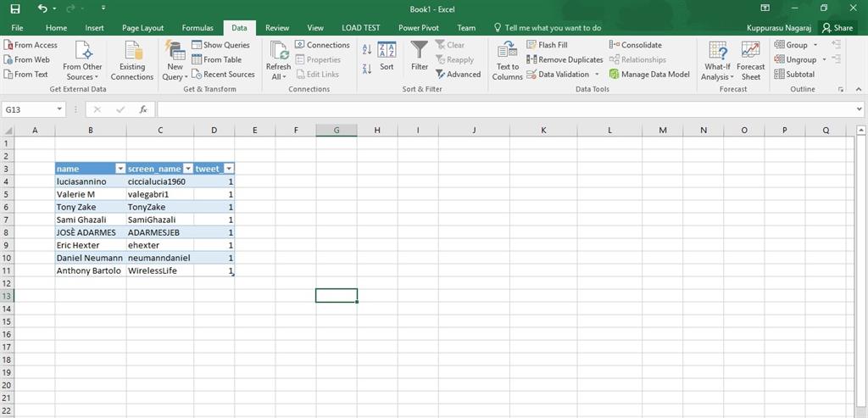Collapse the ribbon
The height and width of the screenshot is (418, 868).
(x=859, y=89)
